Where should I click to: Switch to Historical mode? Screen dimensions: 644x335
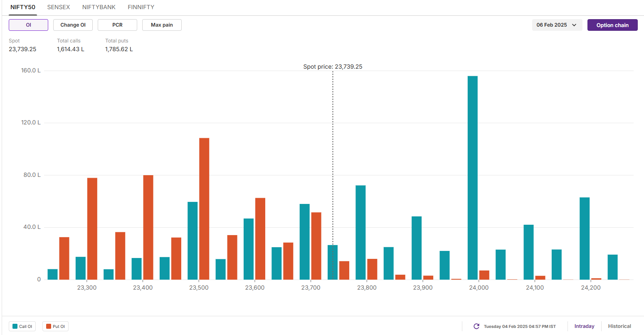619,326
